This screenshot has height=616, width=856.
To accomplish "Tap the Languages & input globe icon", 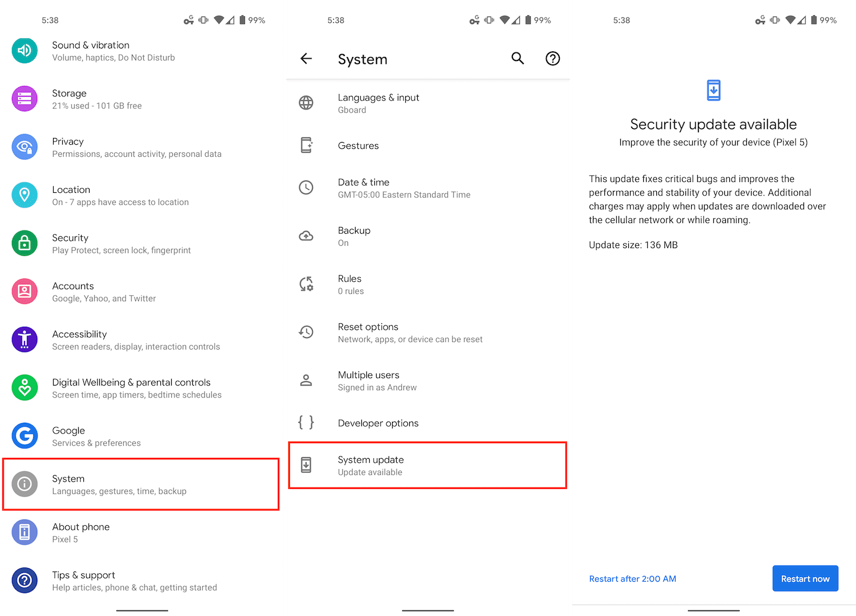I will [306, 103].
